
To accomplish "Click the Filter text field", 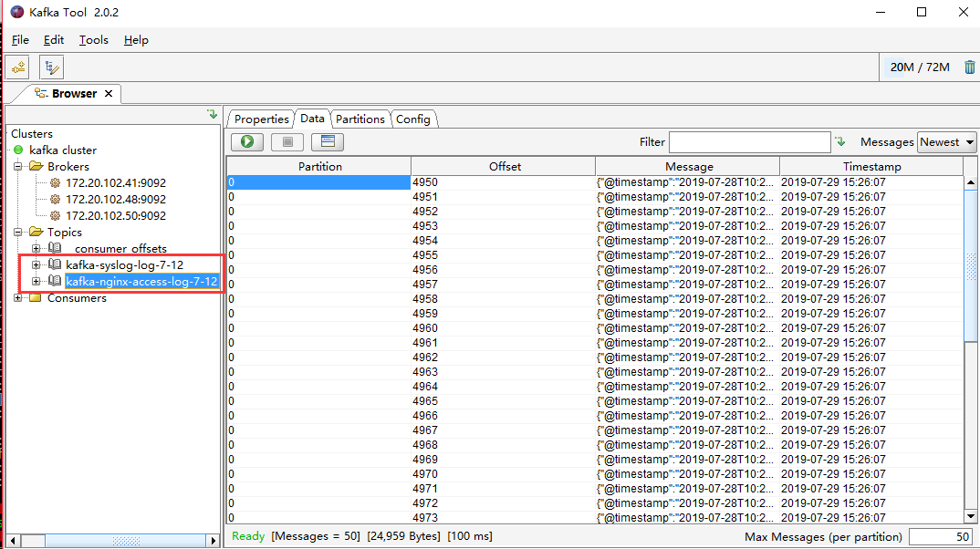I will (x=748, y=142).
